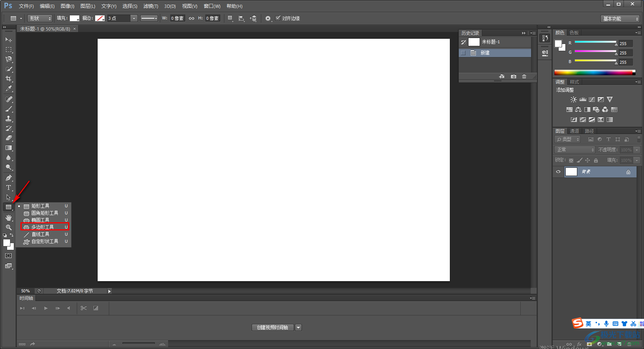The image size is (644, 349).
Task: Switch to the 样式 tab
Action: (x=574, y=82)
